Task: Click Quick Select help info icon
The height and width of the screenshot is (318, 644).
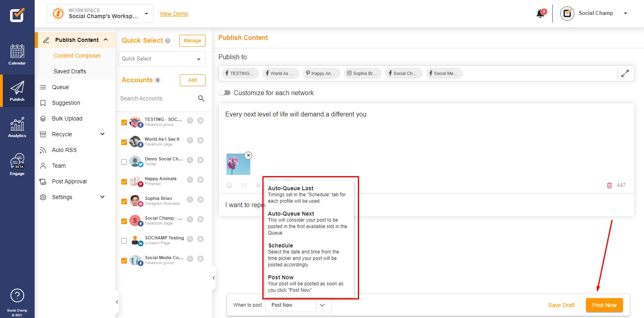Action: point(168,41)
